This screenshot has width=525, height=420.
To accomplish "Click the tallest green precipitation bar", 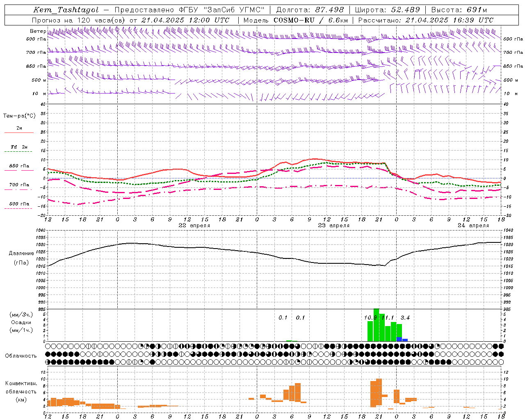I will point(376,325).
